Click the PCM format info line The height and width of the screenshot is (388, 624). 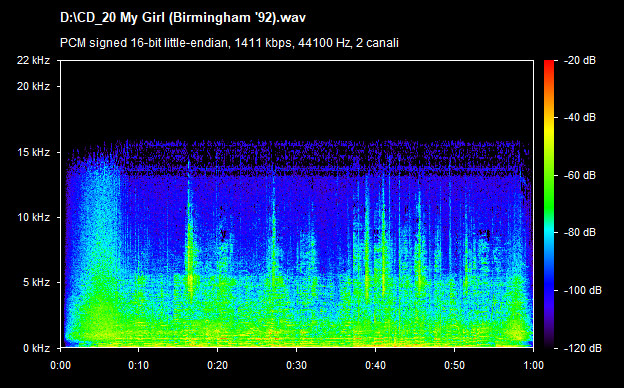coord(229,43)
